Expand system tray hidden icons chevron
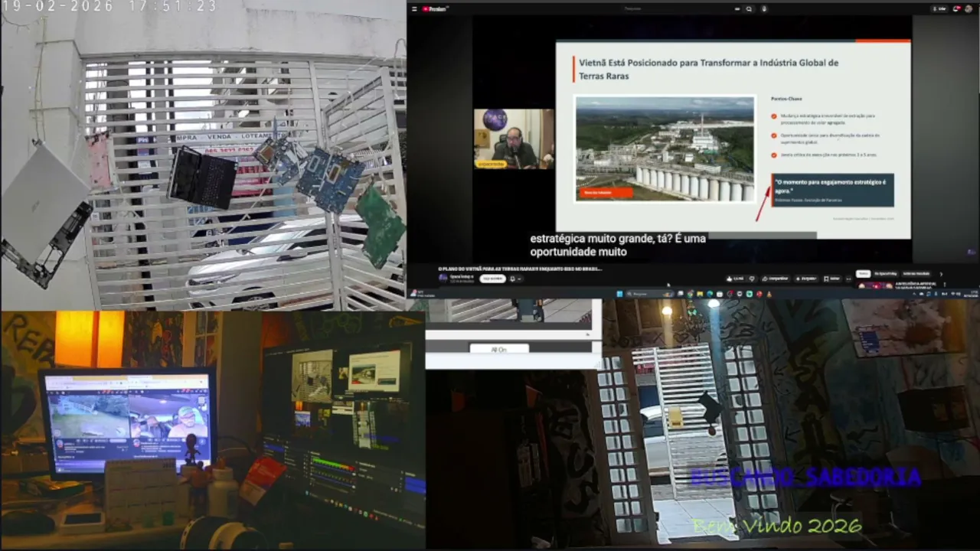980x551 pixels. tap(914, 294)
